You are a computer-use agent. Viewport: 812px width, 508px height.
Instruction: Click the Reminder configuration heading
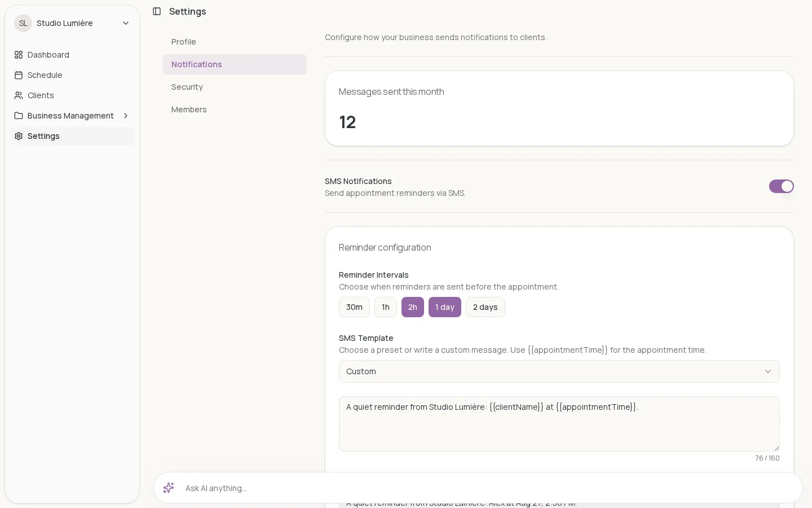385,247
